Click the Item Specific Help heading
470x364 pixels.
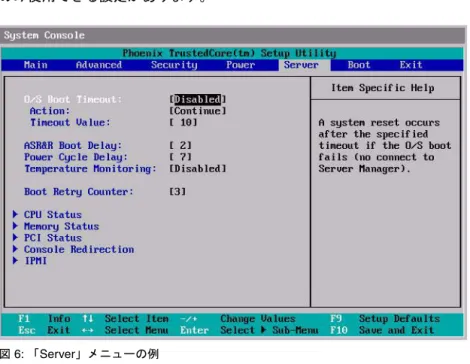[383, 88]
